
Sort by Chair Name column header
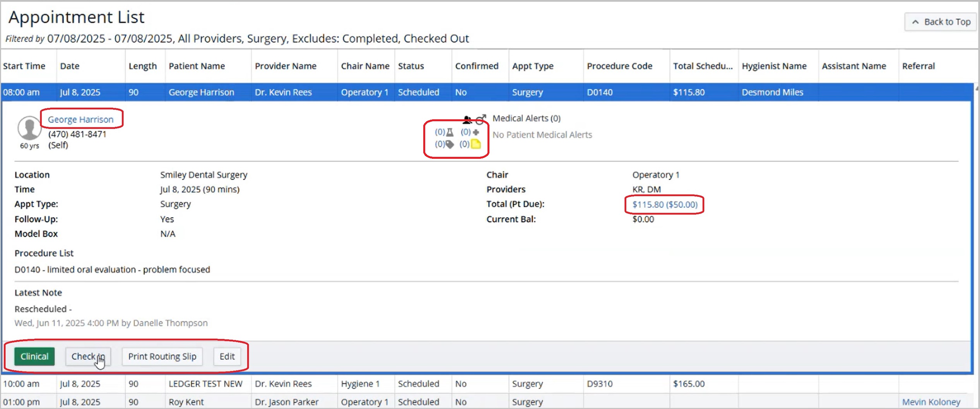pyautogui.click(x=365, y=66)
